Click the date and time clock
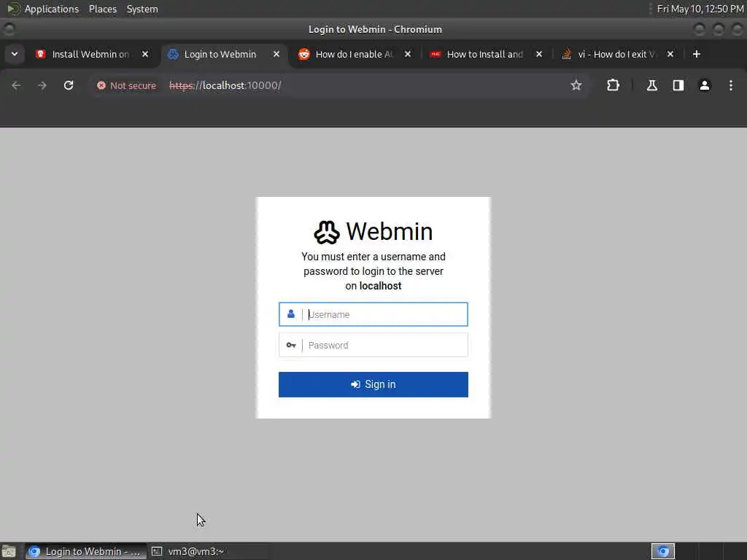This screenshot has width=747, height=560. click(x=700, y=9)
